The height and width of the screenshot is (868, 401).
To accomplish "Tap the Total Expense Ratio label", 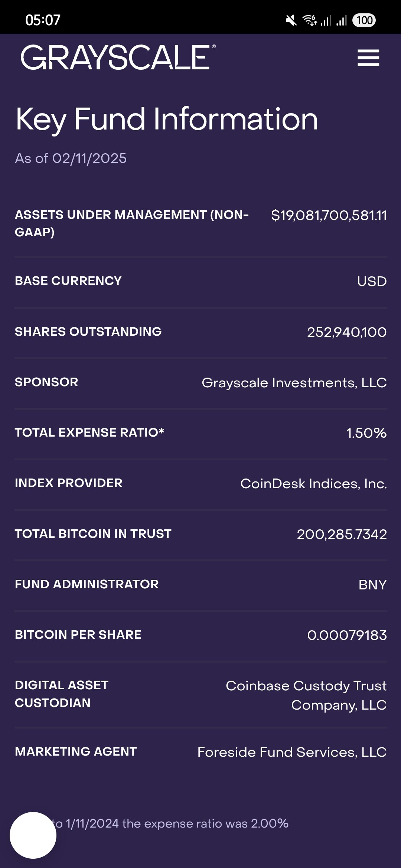I will pos(89,433).
